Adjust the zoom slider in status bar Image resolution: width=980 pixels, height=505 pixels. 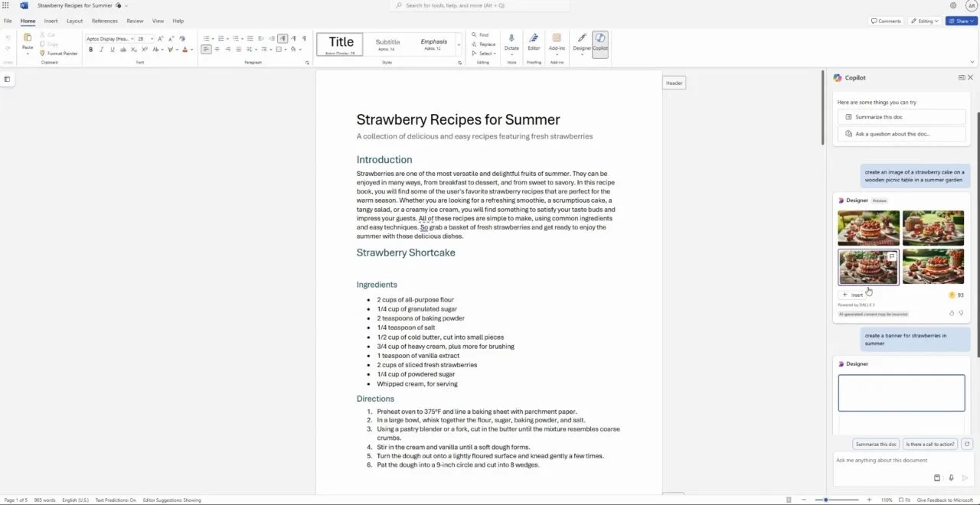click(825, 500)
